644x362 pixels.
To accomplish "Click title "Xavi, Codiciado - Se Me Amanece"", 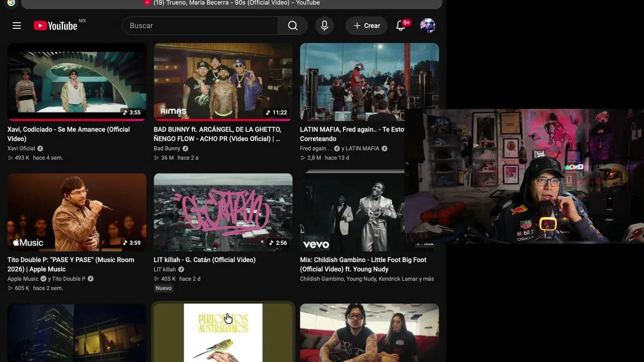I will (x=68, y=134).
